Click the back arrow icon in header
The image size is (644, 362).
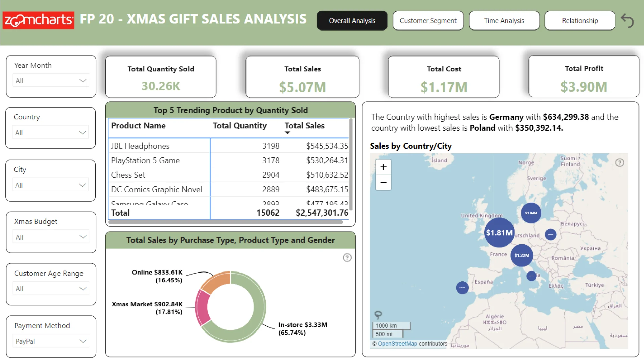pos(627,21)
